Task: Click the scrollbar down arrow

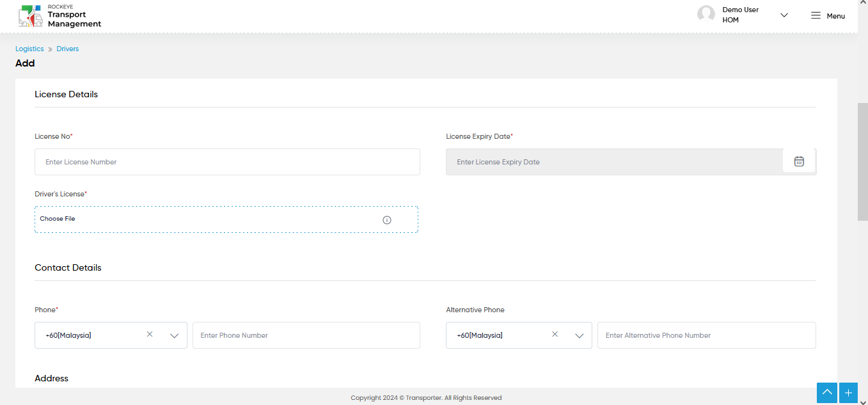Action: click(863, 401)
